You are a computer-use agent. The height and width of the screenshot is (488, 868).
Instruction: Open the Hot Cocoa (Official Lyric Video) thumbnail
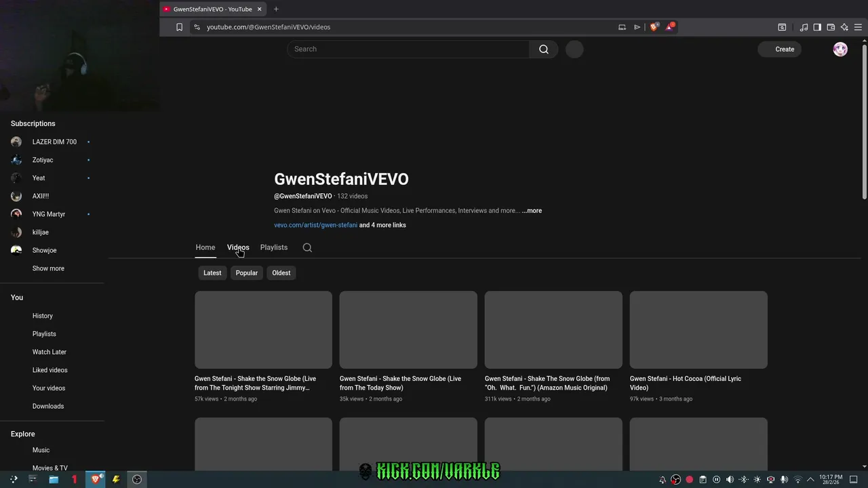698,330
